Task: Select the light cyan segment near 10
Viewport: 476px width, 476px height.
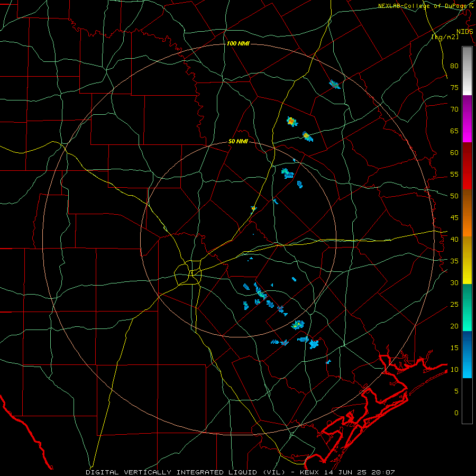Action: tap(467, 368)
